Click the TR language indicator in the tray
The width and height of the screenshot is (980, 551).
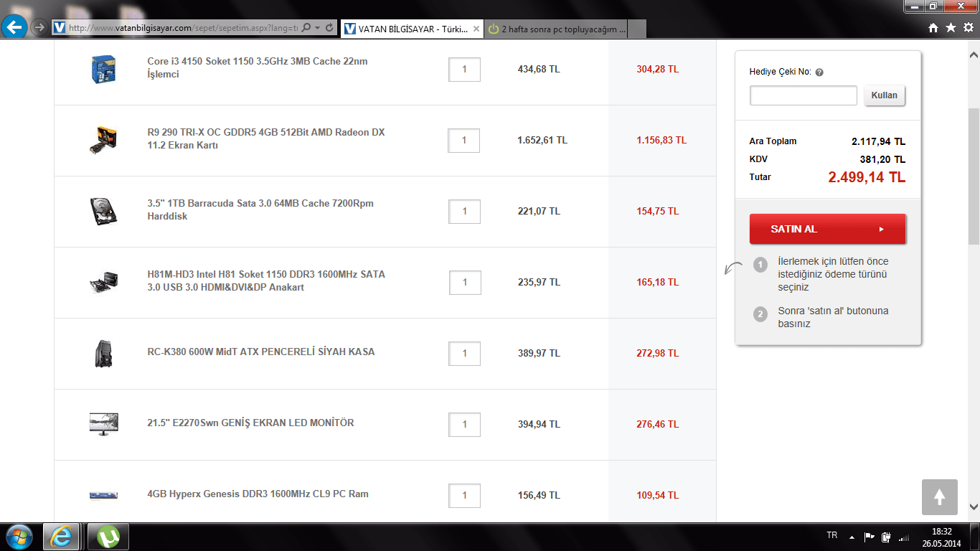[832, 536]
